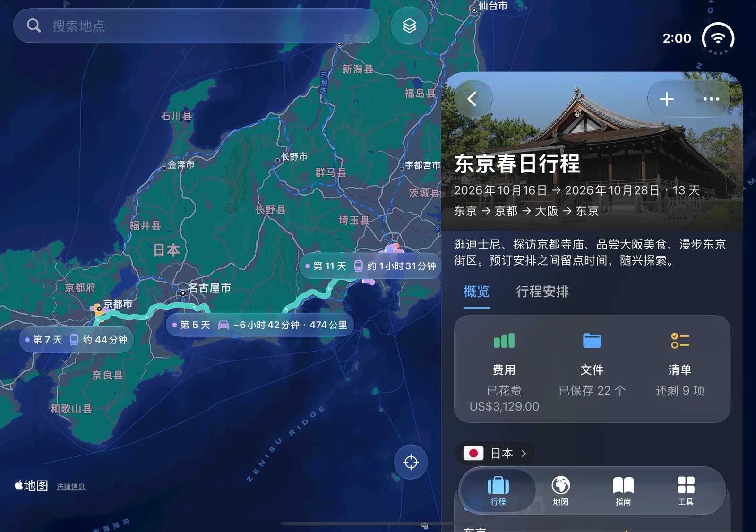Focus the 搜索地点 search field
The width and height of the screenshot is (756, 532).
coord(197,26)
